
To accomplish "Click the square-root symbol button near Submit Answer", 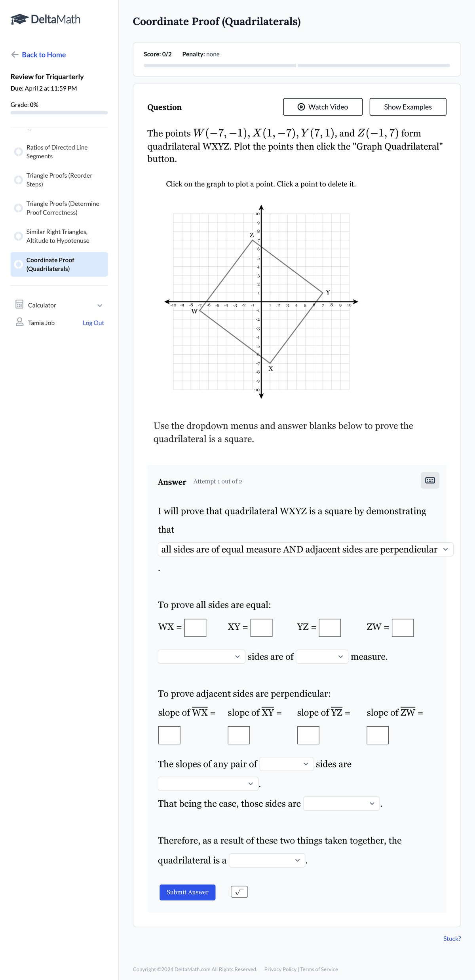I will click(239, 892).
